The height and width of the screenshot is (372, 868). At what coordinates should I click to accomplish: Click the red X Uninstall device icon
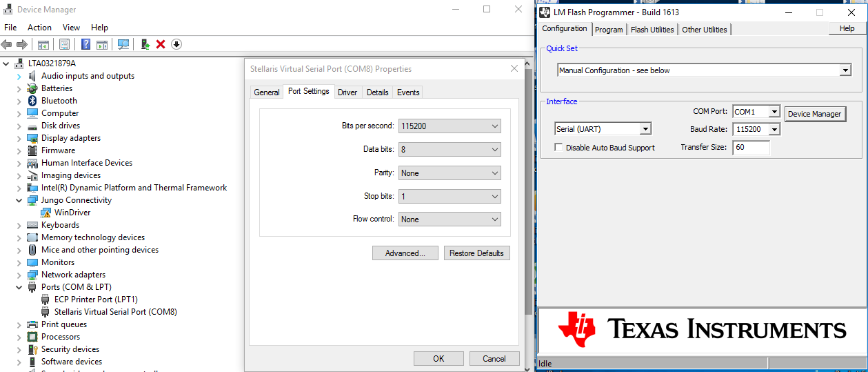(x=161, y=44)
